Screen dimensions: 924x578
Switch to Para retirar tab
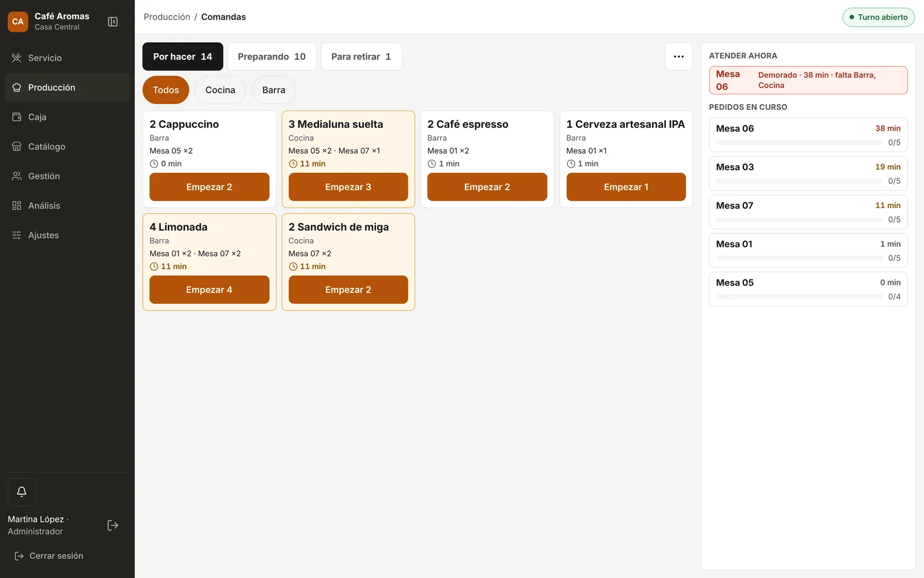pyautogui.click(x=361, y=57)
